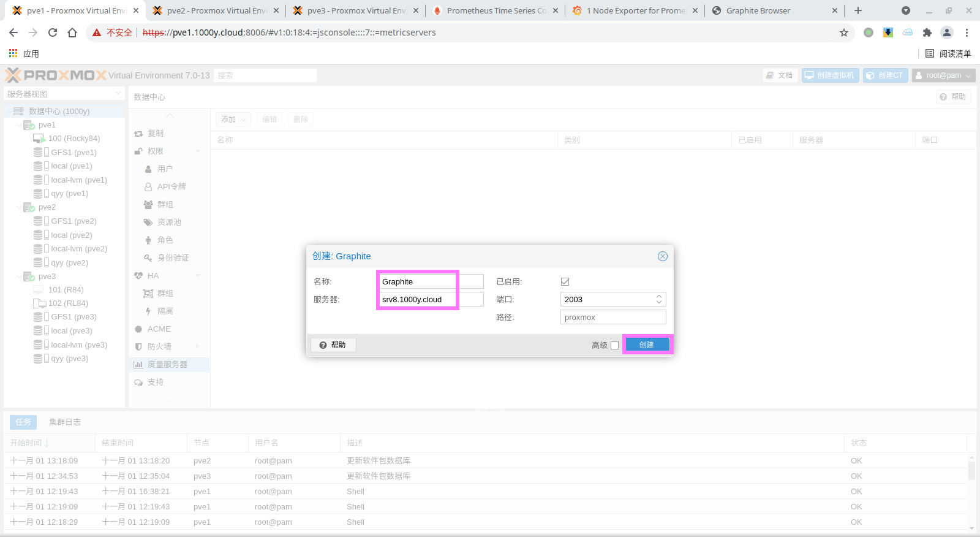The width and height of the screenshot is (980, 537).
Task: Reload the page in browser
Action: [53, 32]
